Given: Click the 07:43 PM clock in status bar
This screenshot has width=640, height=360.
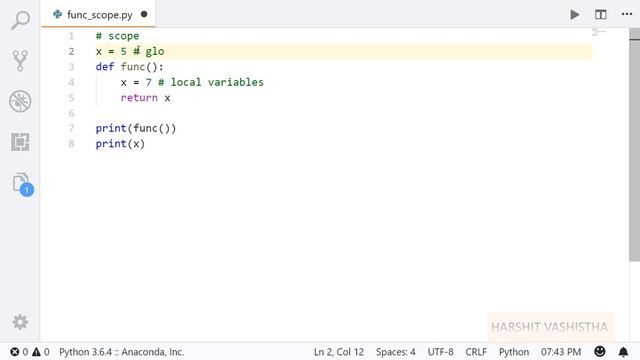Looking at the screenshot, I should (561, 352).
